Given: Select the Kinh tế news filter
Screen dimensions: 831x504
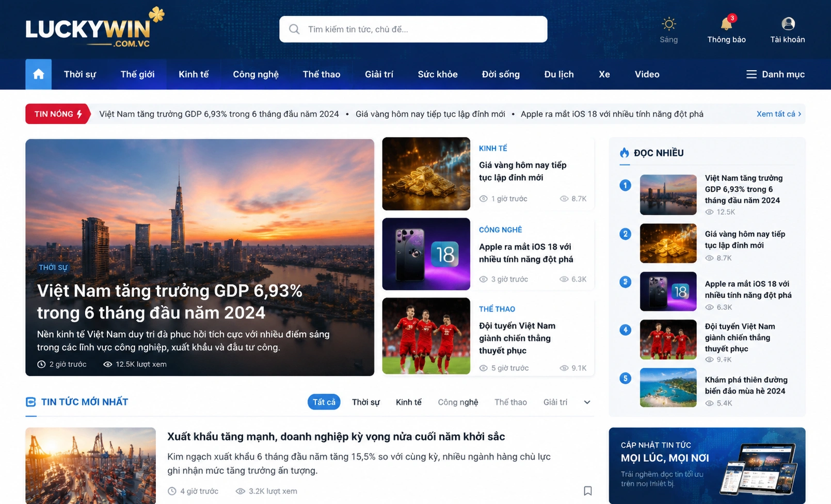Looking at the screenshot, I should [x=408, y=402].
